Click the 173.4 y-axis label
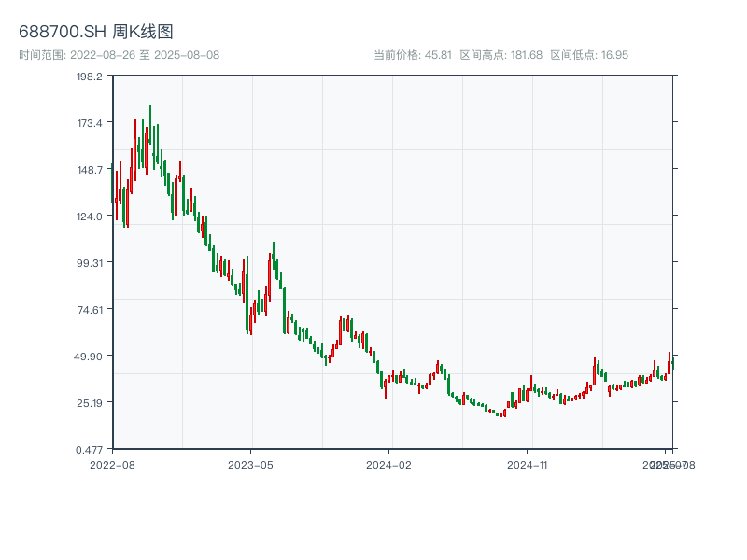Image resolution: width=747 pixels, height=560 pixels. [x=90, y=123]
